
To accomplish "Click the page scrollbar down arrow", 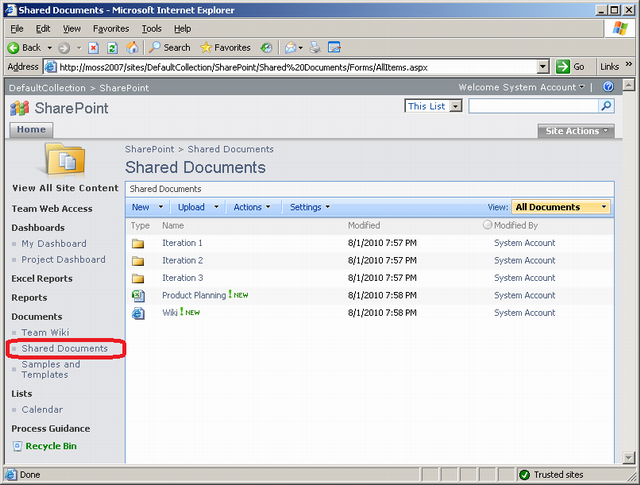I will click(x=629, y=458).
